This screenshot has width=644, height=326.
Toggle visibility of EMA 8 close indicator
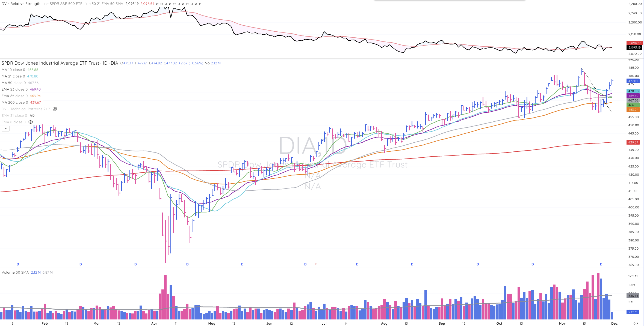pyautogui.click(x=31, y=122)
